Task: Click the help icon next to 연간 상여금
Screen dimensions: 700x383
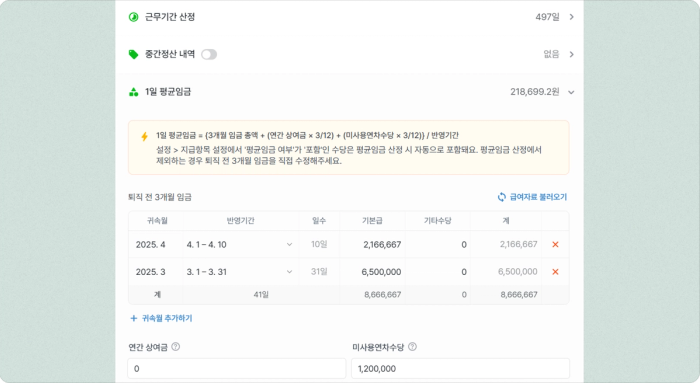Action: [176, 347]
